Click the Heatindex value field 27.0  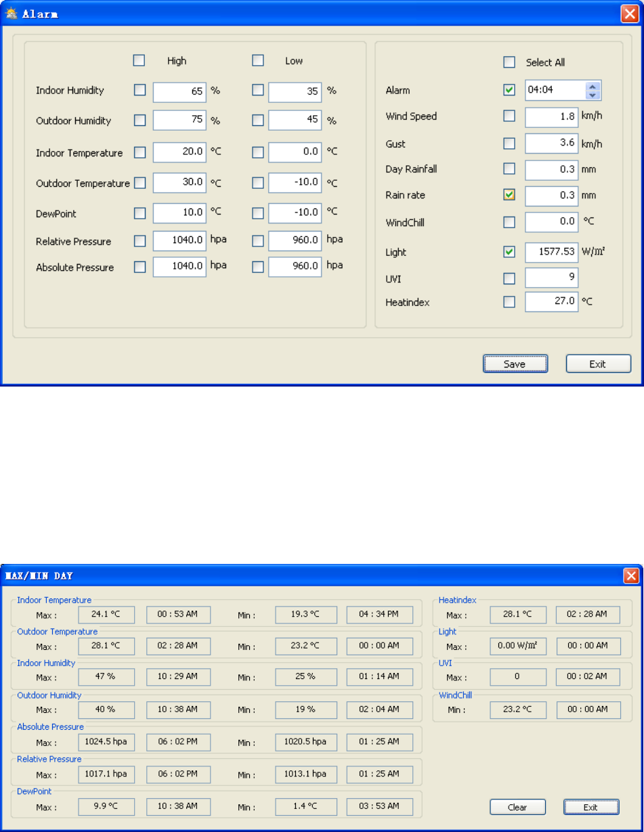552,302
